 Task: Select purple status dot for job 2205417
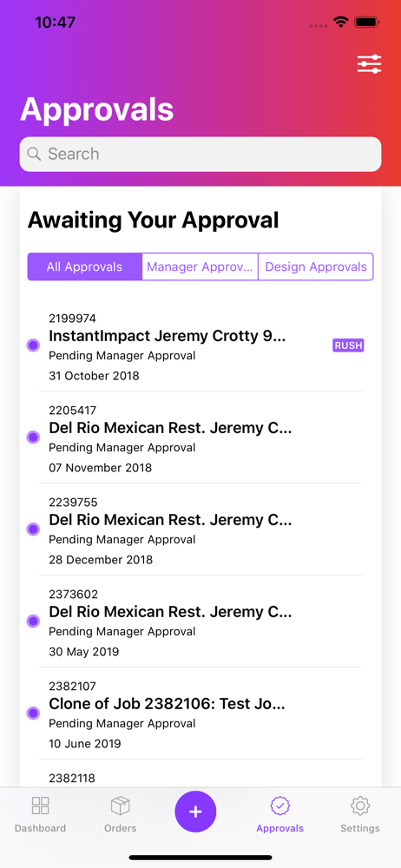click(33, 437)
